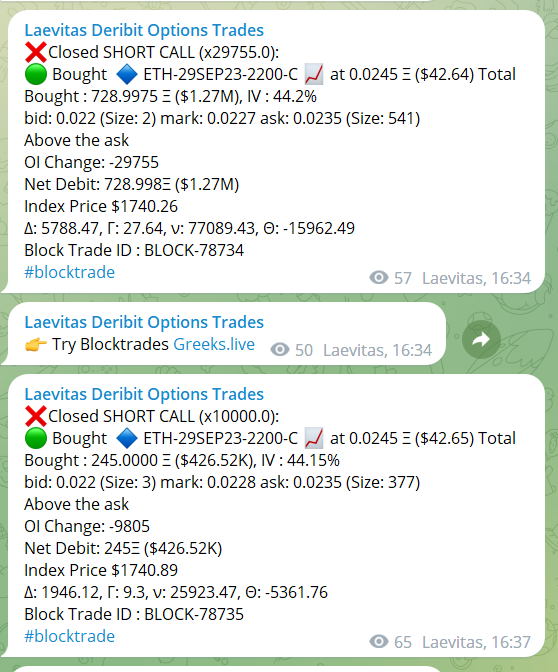
Task: Click channel name above x10000.0 trade message
Action: (144, 394)
